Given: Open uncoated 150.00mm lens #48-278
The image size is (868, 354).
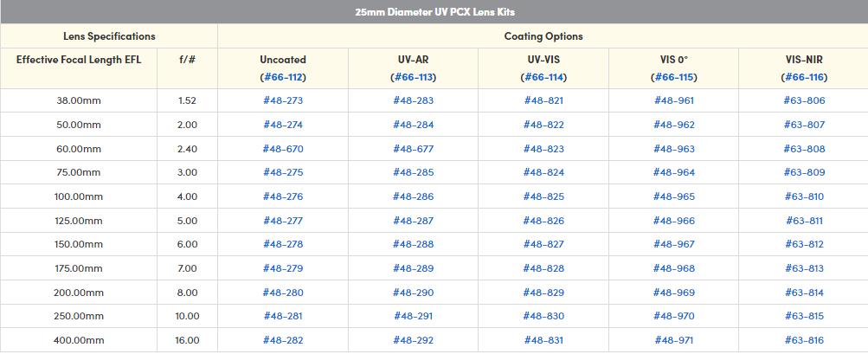Looking at the screenshot, I should coord(283,244).
